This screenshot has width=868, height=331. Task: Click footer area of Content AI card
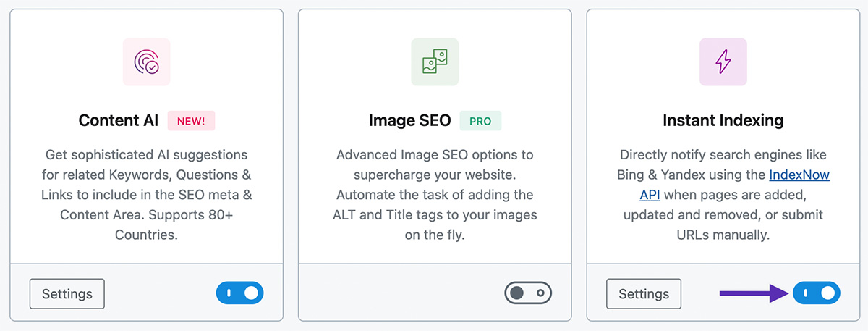[160, 293]
